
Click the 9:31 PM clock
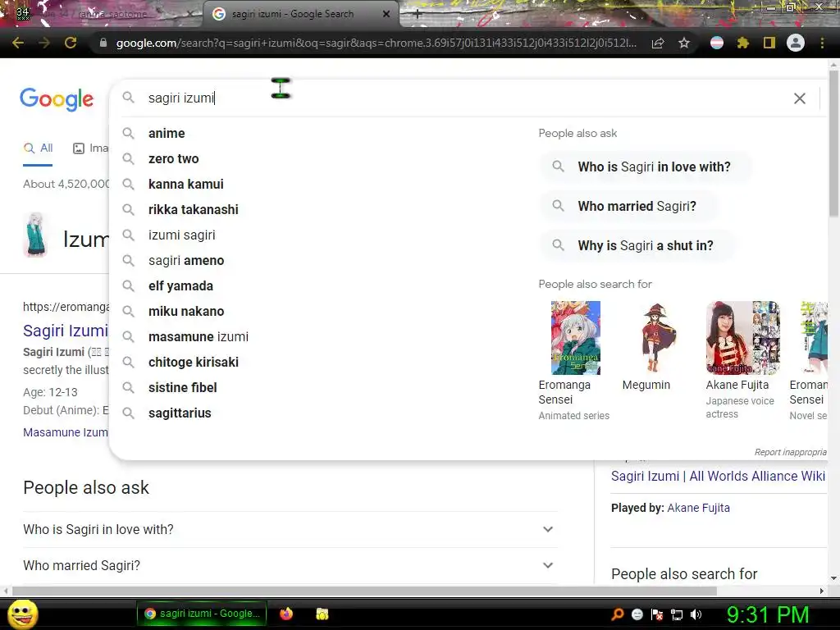click(x=768, y=614)
